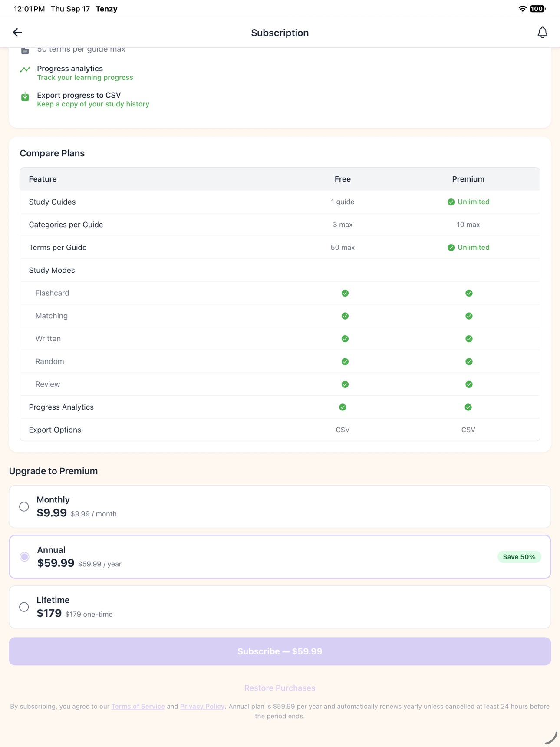Tap Restore Purchases

click(280, 688)
